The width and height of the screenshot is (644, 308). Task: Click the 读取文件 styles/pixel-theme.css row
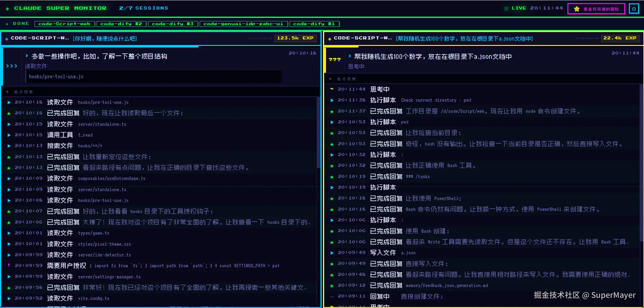pyautogui.click(x=159, y=244)
